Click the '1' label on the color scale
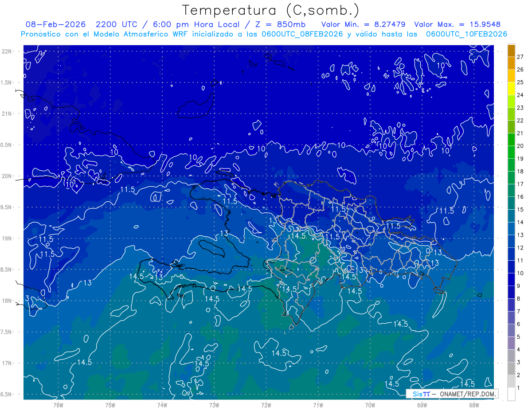The image size is (532, 411). (519, 388)
